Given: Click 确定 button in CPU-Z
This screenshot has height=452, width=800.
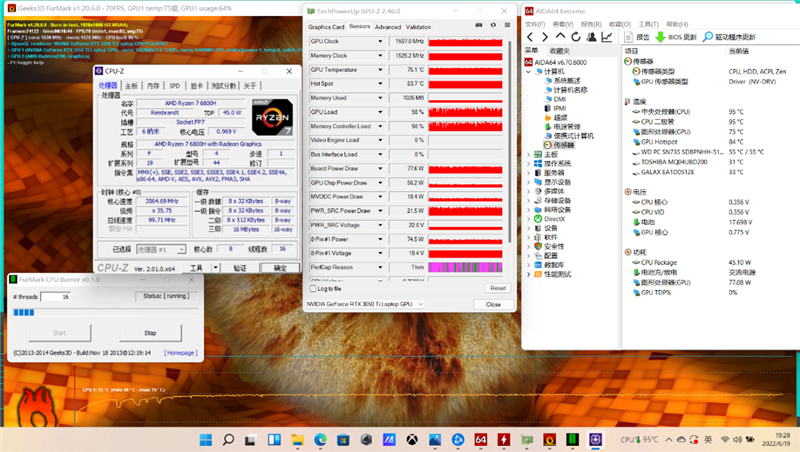Looking at the screenshot, I should [280, 268].
